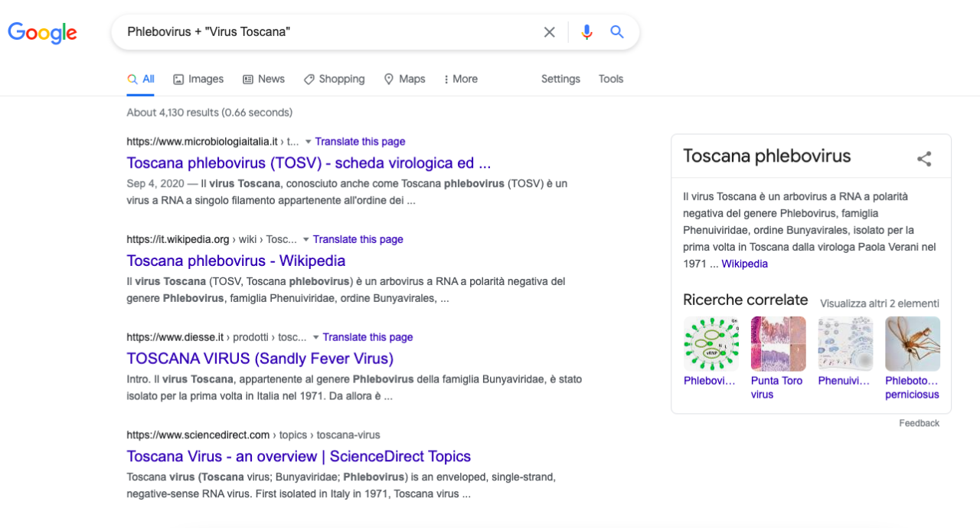Clear the search box with the X icon
Image resolution: width=980 pixels, height=528 pixels.
pyautogui.click(x=549, y=32)
